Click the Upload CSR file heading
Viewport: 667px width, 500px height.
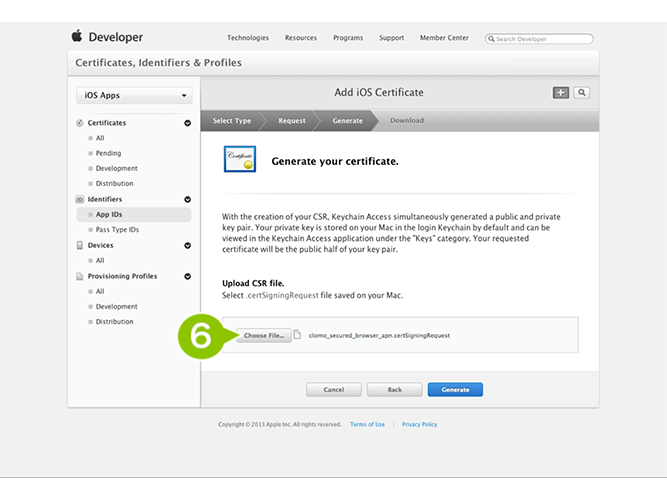pyautogui.click(x=253, y=283)
